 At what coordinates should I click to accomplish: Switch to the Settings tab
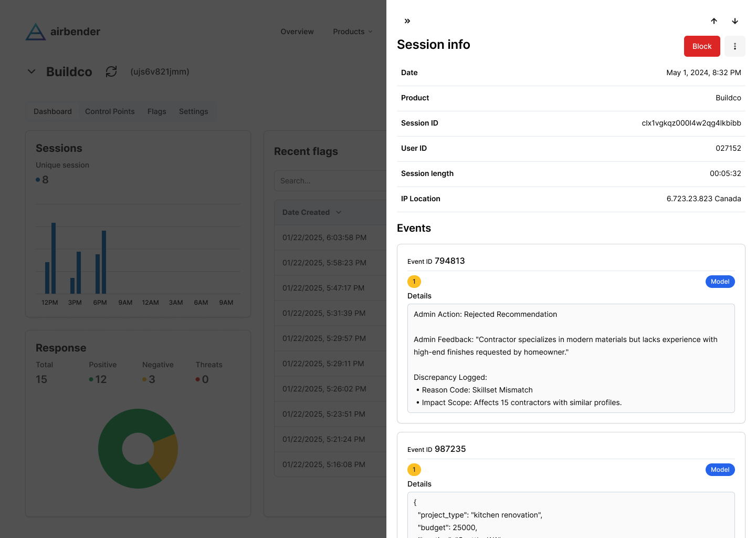(193, 111)
